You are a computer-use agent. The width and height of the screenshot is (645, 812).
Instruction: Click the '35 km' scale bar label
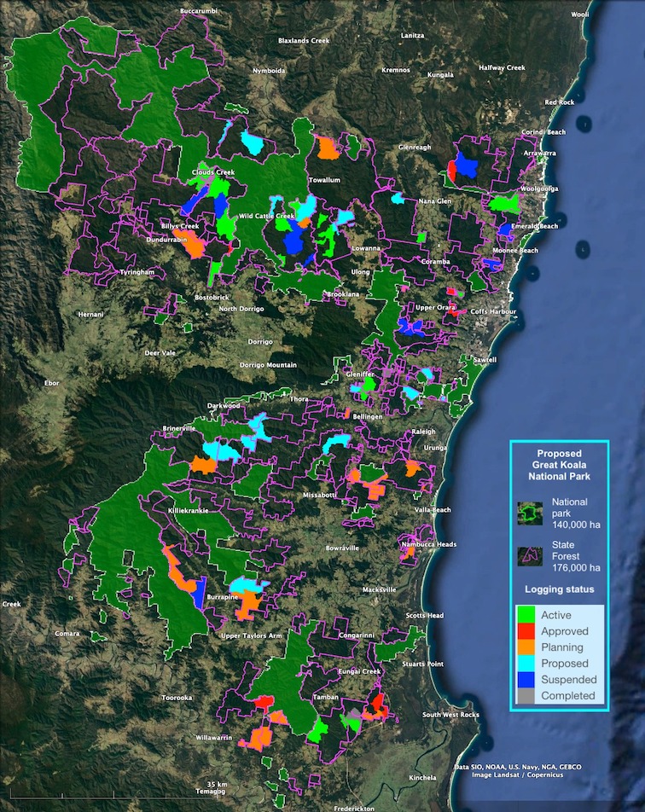pyautogui.click(x=217, y=784)
